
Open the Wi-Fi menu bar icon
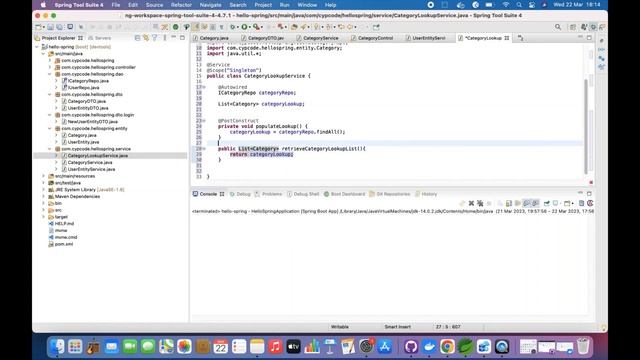point(506,5)
